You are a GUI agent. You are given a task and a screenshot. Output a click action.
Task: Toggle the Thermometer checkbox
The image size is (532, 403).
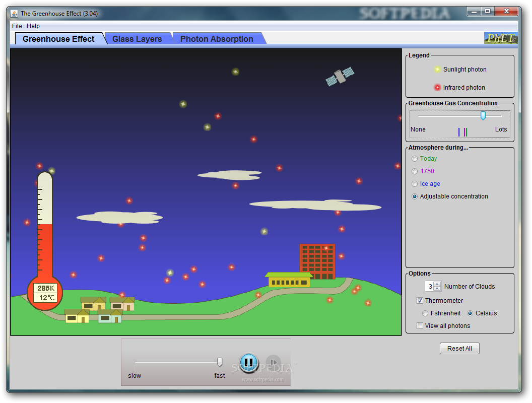(x=420, y=301)
